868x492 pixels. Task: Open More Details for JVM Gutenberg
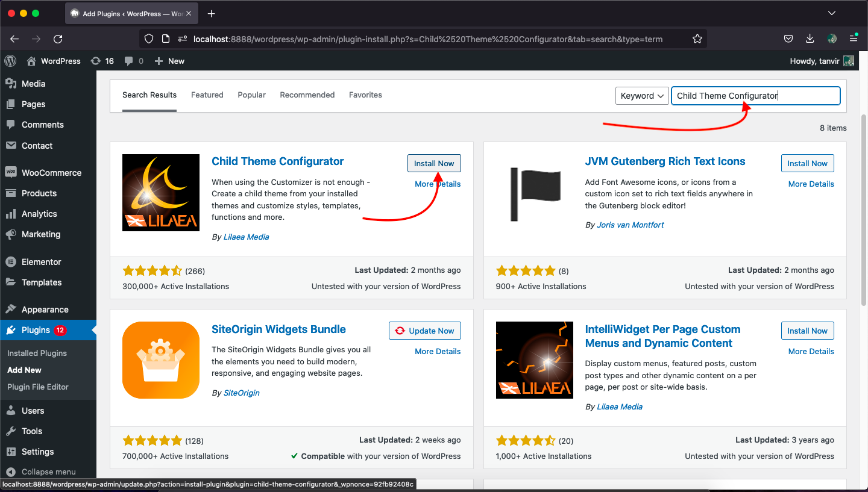(x=811, y=184)
